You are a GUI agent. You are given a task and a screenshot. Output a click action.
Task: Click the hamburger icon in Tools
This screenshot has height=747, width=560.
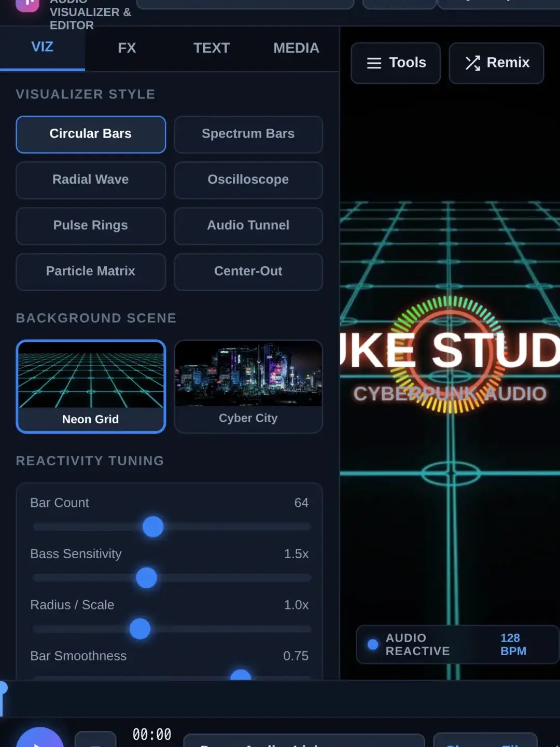tap(374, 63)
